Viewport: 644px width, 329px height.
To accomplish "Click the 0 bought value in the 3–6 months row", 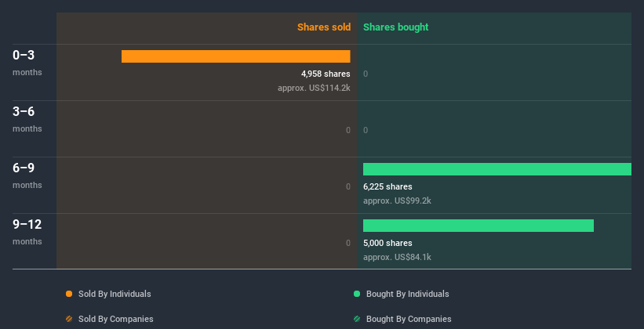I will click(x=366, y=131).
